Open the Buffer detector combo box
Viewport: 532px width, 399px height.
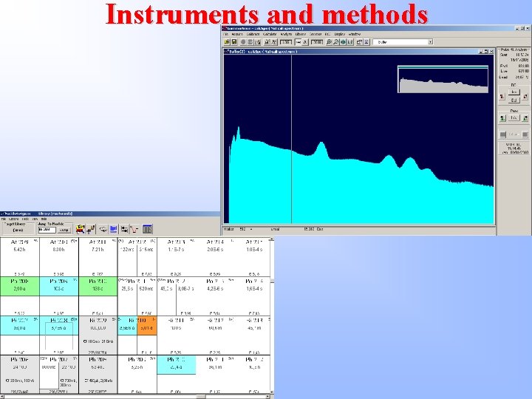click(x=403, y=42)
